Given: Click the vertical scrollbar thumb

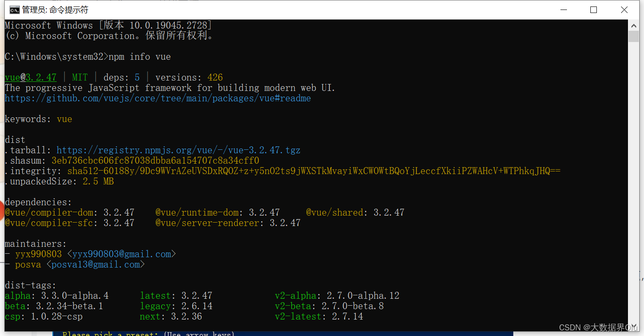Looking at the screenshot, I should click(634, 36).
